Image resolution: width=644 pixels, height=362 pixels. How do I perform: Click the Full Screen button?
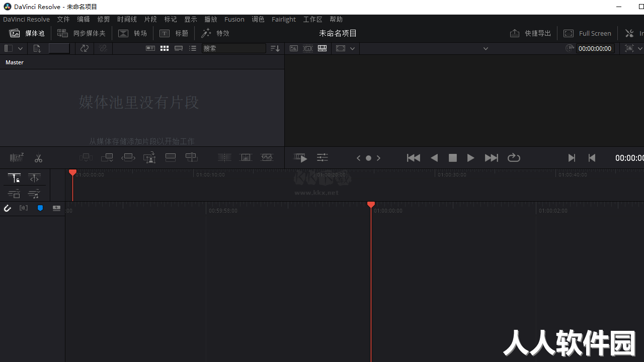[587, 33]
